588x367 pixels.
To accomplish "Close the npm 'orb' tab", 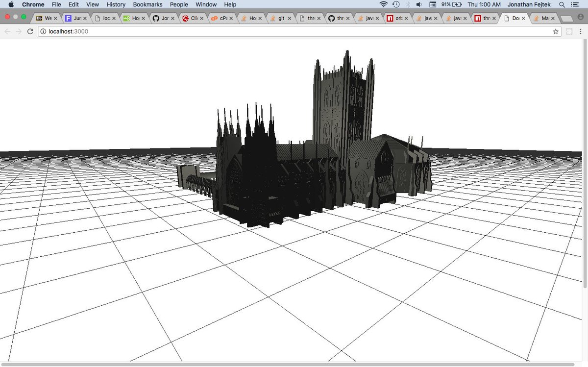I will 407,18.
